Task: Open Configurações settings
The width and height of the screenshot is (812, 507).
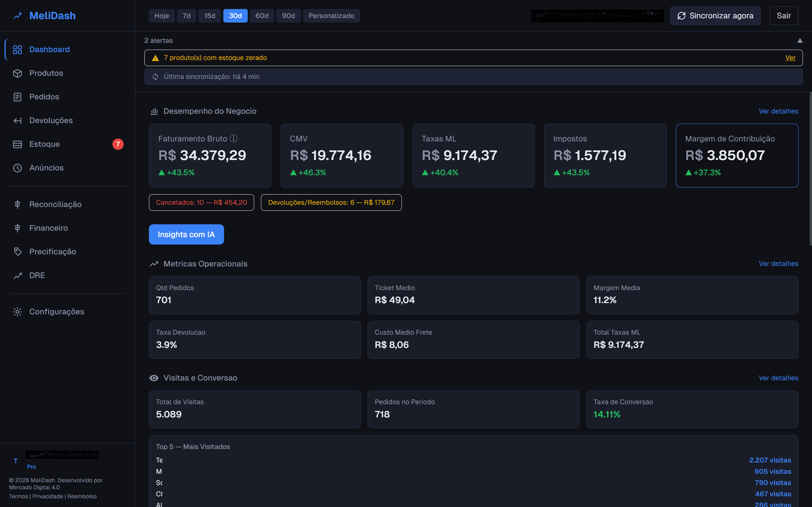Action: click(57, 312)
